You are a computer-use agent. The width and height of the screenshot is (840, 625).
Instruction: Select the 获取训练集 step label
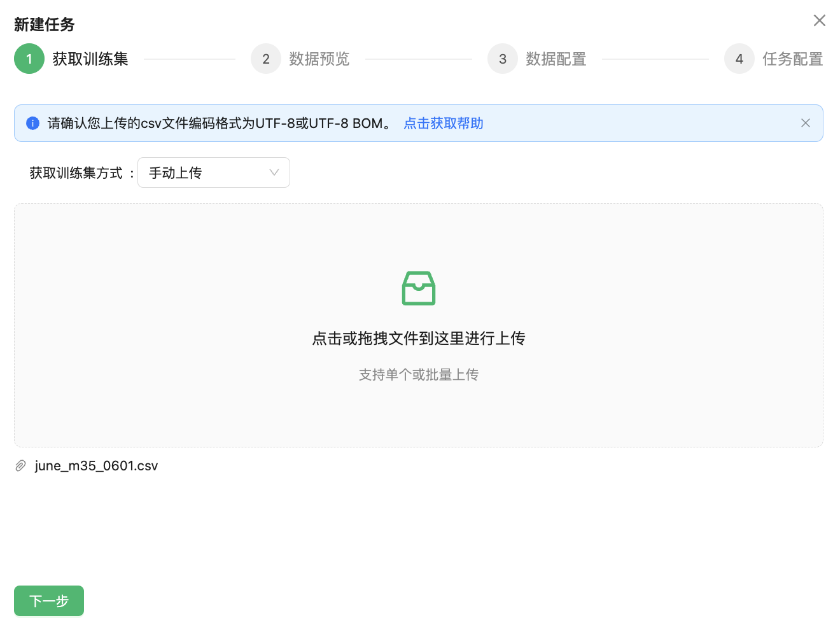pos(90,59)
